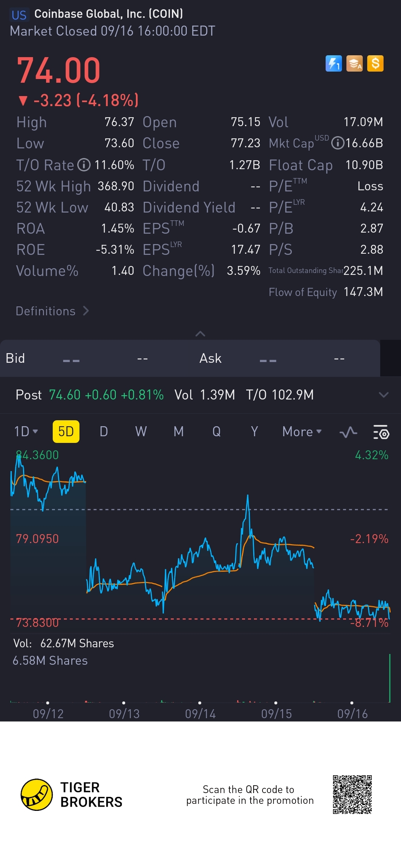Open the 1D timeframe dropdown
Viewport: 401px width, 868px height.
pos(26,431)
